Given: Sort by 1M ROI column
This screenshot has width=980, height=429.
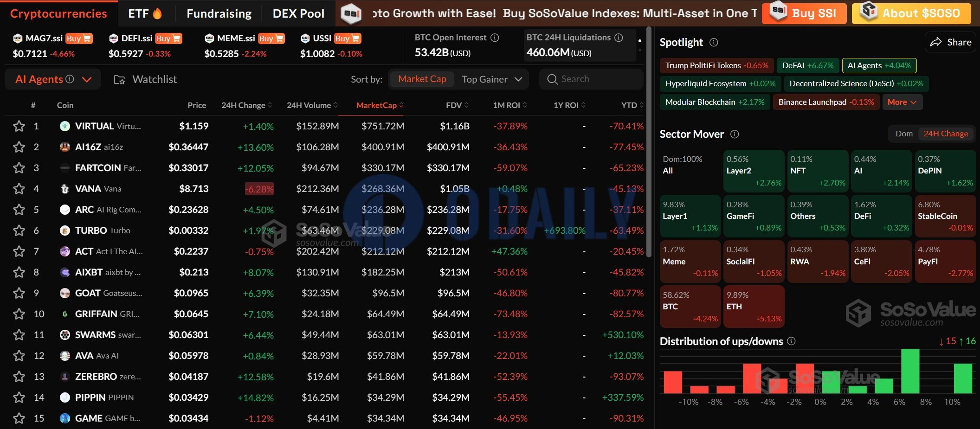Looking at the screenshot, I should tap(510, 105).
